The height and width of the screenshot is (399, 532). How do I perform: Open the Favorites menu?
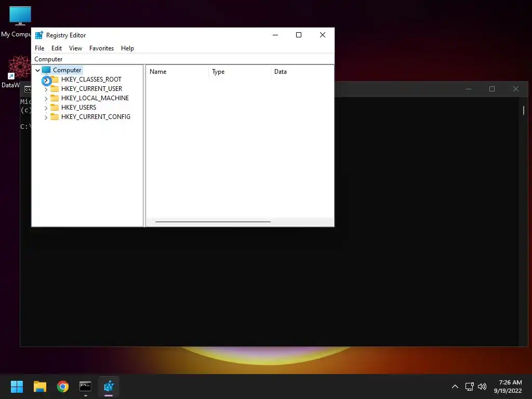pos(101,48)
